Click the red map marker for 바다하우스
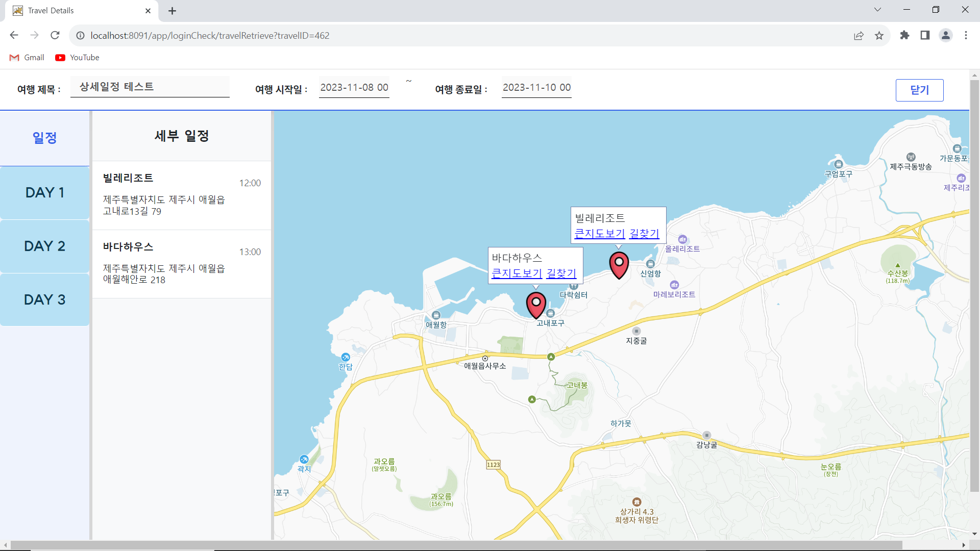Image resolution: width=980 pixels, height=551 pixels. coord(536,305)
